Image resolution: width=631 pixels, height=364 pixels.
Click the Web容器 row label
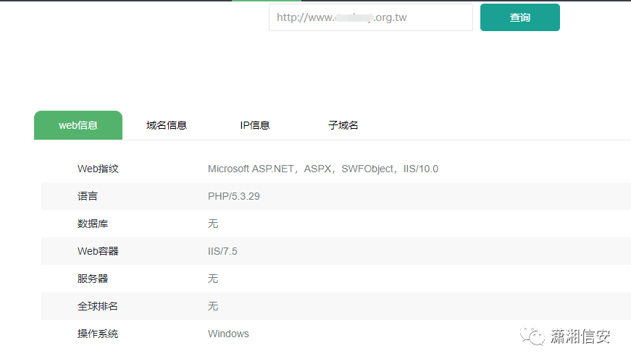point(98,251)
